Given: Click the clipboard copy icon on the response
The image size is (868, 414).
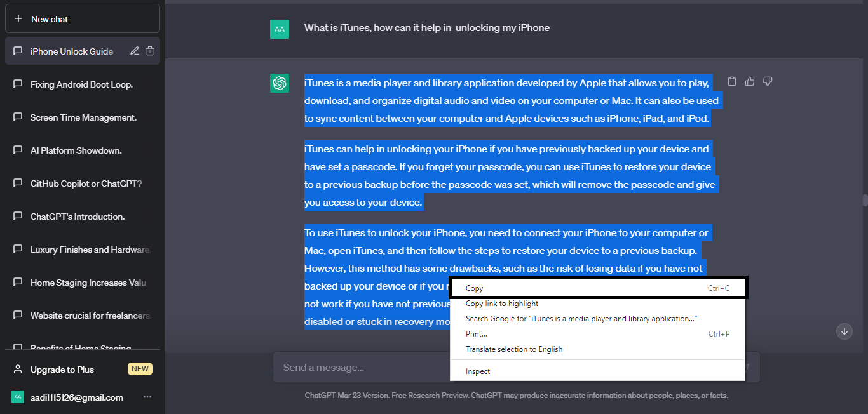Looking at the screenshot, I should (732, 81).
